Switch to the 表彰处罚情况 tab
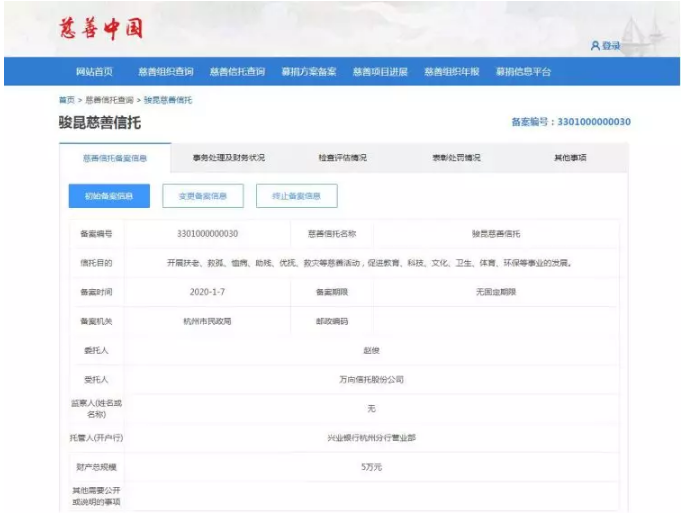The height and width of the screenshot is (522, 683). pos(456,158)
